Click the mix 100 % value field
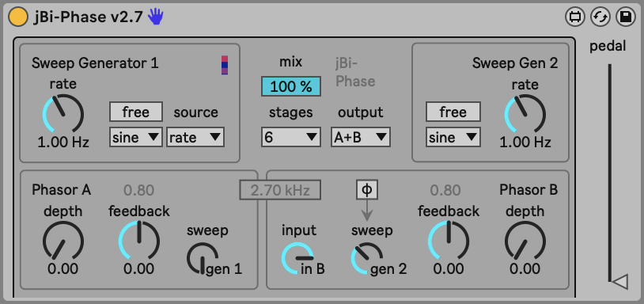This screenshot has width=644, height=304. tap(291, 86)
